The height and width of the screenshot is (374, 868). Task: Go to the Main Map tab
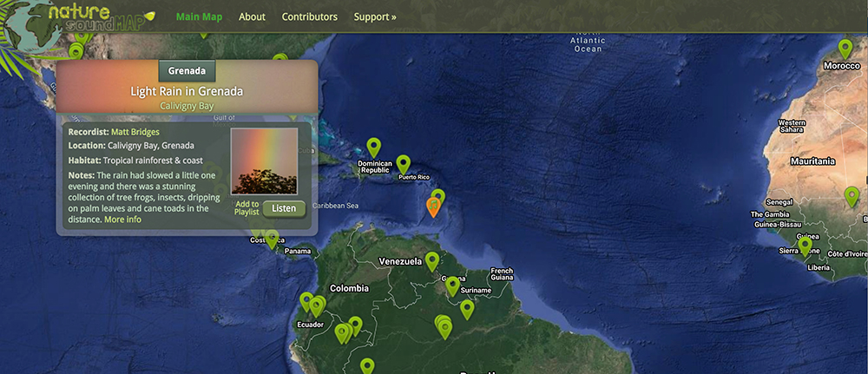point(199,16)
